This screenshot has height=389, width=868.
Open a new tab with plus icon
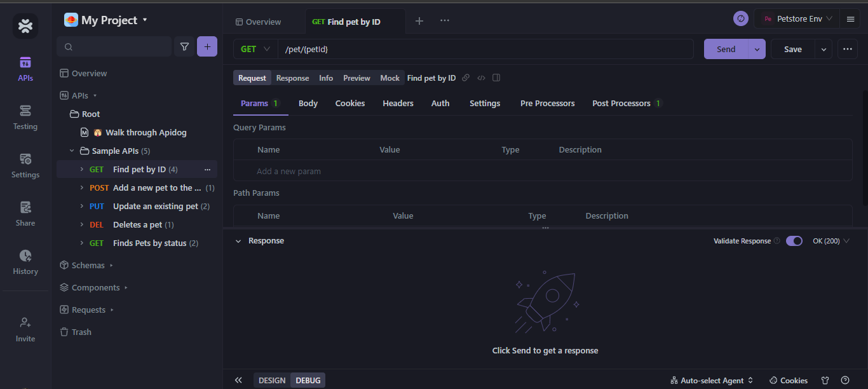[x=419, y=21]
